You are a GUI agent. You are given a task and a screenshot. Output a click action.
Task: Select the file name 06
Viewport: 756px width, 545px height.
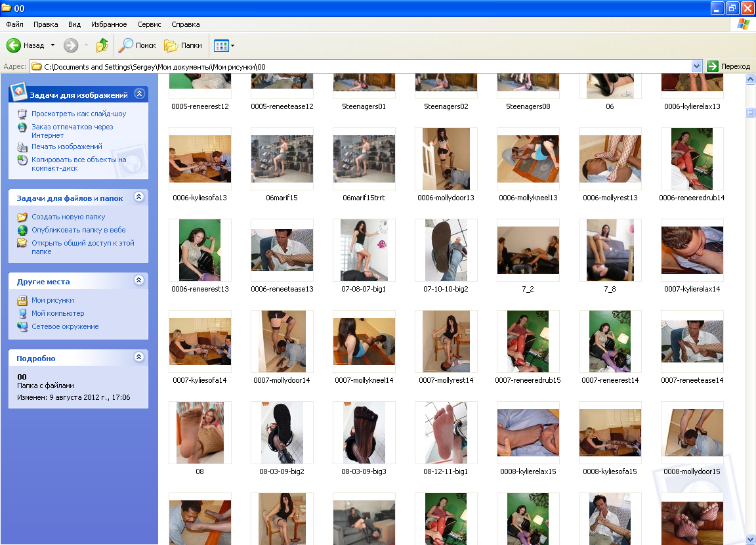click(x=610, y=106)
